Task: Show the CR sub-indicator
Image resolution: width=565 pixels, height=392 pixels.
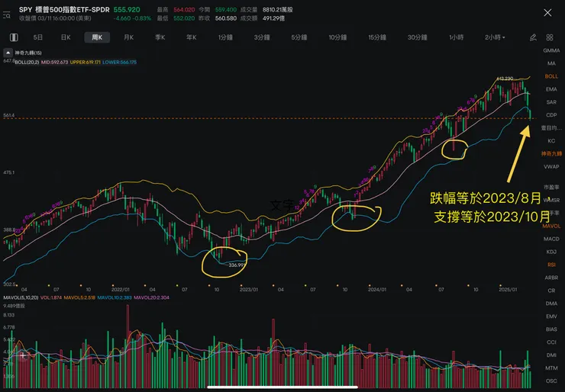Action: 551,291
